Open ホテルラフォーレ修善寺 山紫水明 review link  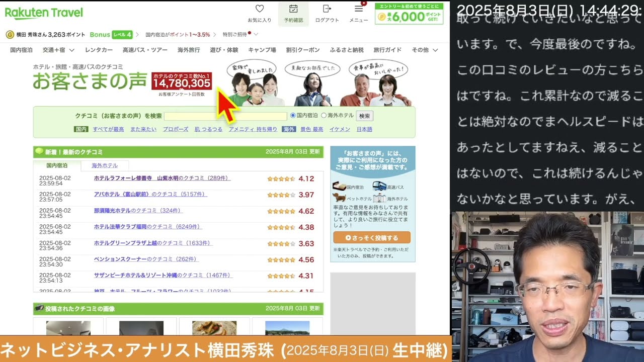pyautogui.click(x=162, y=178)
